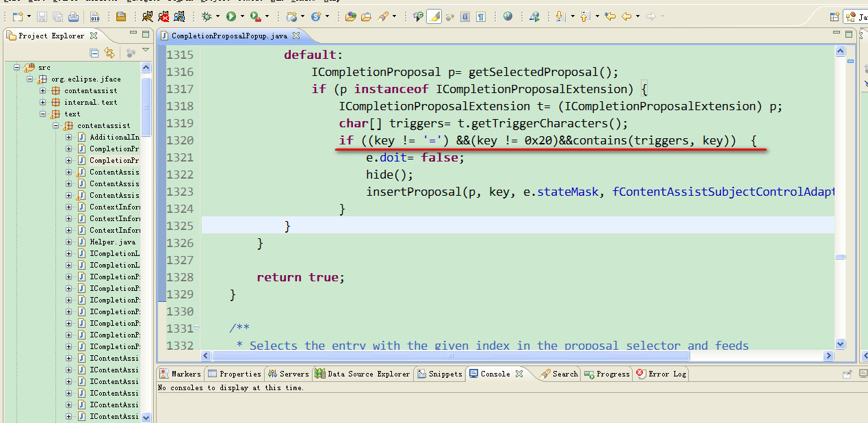
Task: Toggle Mark Occurrences highlighter button
Action: (434, 16)
